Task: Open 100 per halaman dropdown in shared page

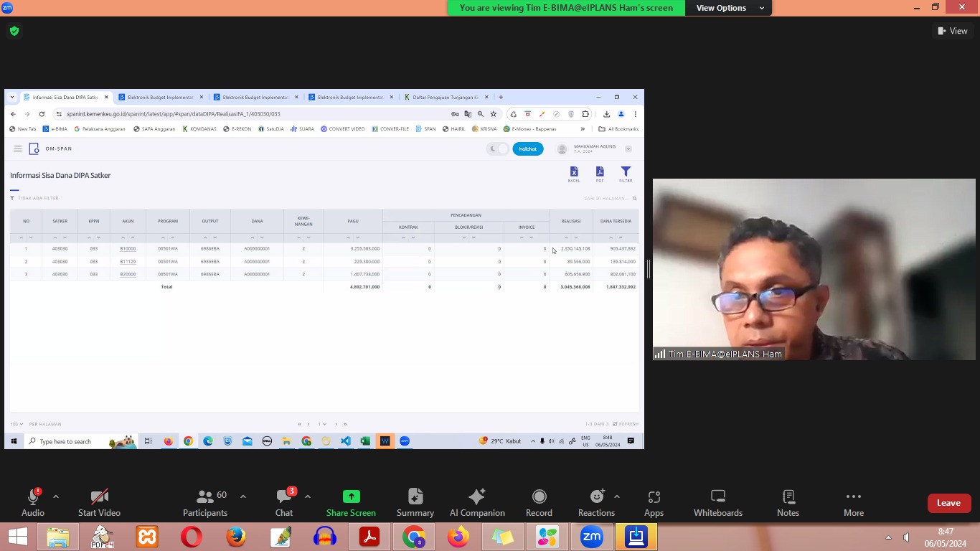Action: pos(17,424)
